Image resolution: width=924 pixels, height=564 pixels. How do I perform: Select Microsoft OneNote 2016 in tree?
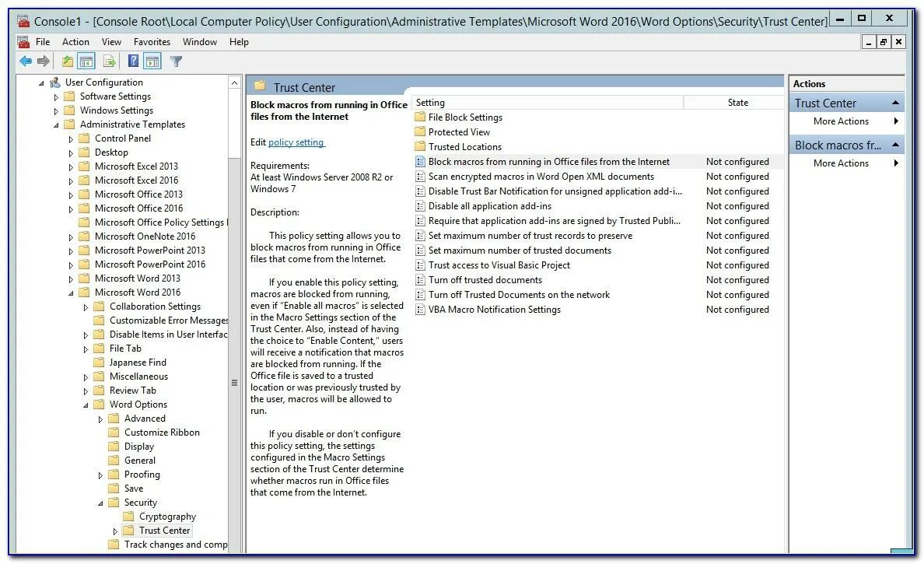click(145, 236)
